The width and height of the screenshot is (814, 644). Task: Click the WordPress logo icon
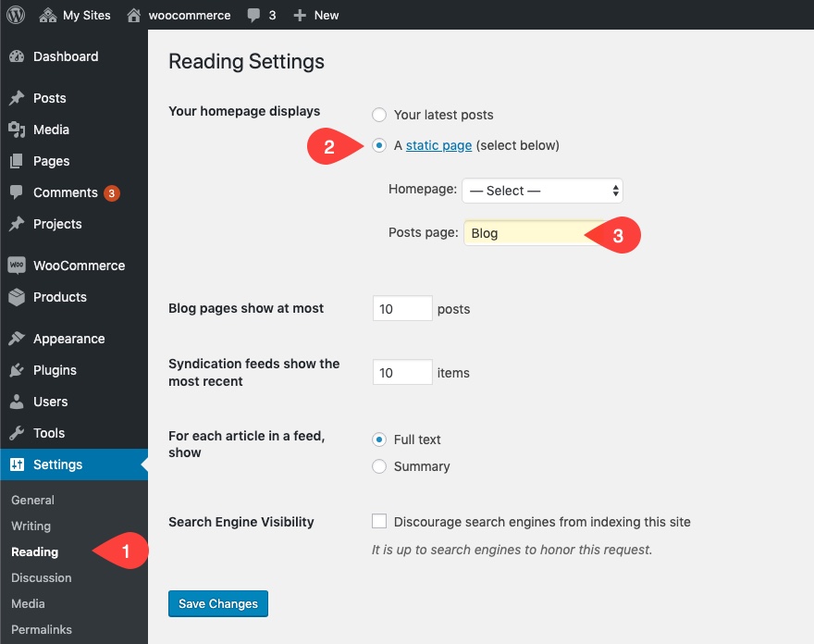click(16, 15)
